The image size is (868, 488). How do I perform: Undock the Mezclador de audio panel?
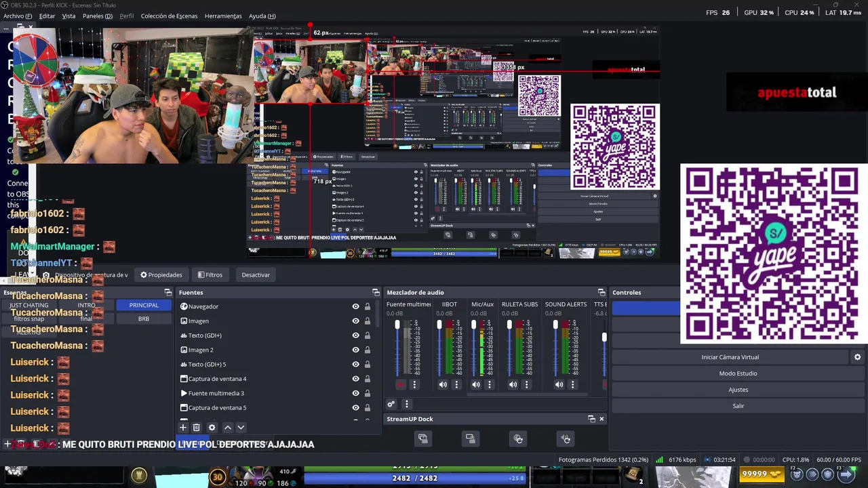601,293
